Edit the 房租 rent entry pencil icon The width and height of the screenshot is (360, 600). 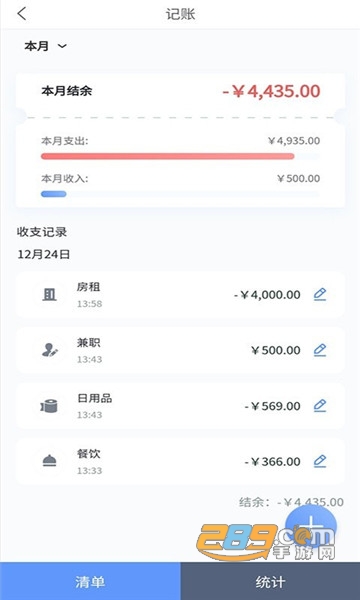tap(320, 294)
